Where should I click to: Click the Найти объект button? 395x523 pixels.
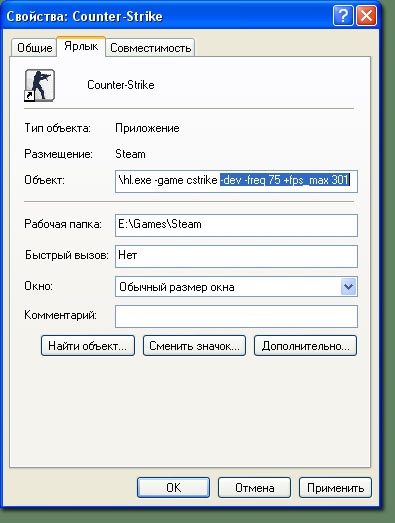pos(88,346)
